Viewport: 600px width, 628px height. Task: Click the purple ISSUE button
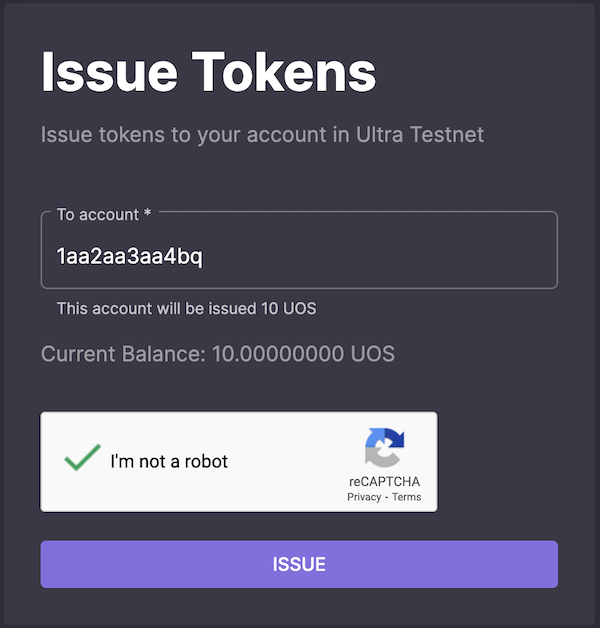(x=299, y=564)
